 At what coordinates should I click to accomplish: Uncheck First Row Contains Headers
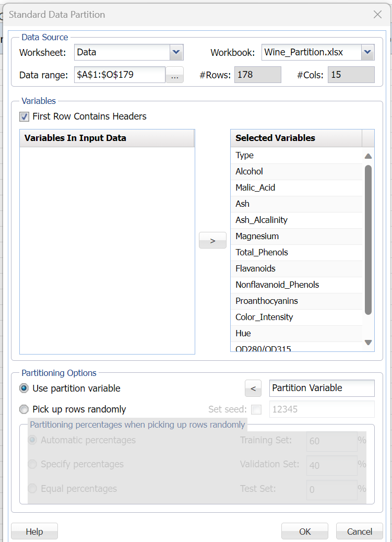[x=25, y=116]
